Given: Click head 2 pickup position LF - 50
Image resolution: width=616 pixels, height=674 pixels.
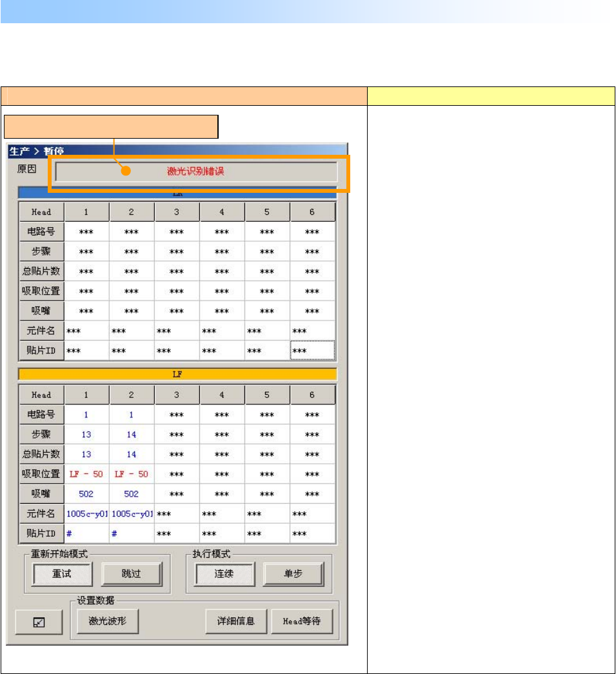Looking at the screenshot, I should [x=132, y=474].
